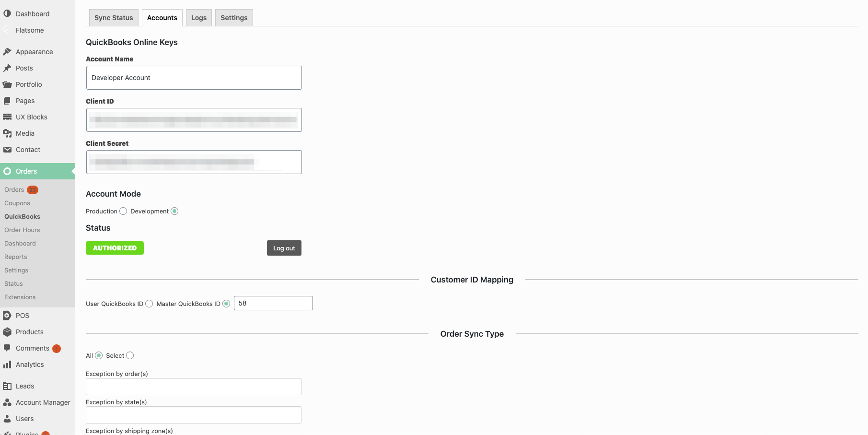Open the Sync Status tab
The width and height of the screenshot is (868, 435).
113,17
